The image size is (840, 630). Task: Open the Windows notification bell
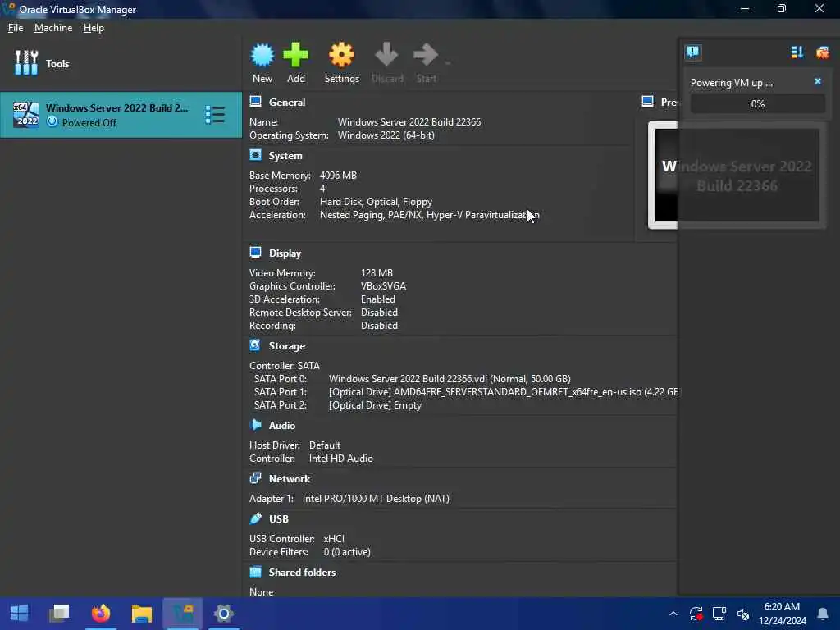[822, 614]
